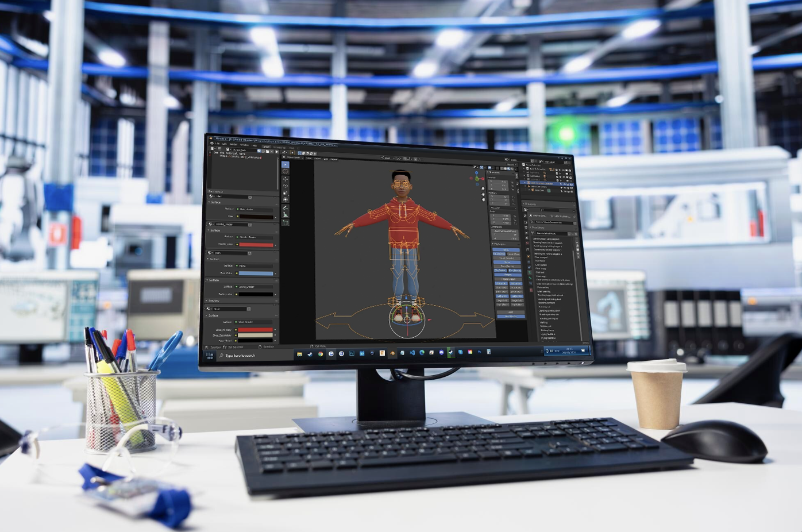802x532 pixels.
Task: Activate the Rotate tool
Action: [x=285, y=186]
